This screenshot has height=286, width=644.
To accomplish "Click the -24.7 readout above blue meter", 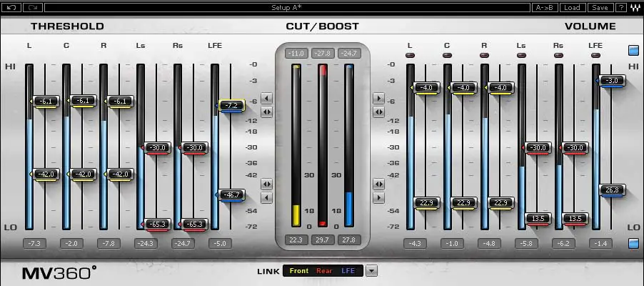I will tap(350, 54).
